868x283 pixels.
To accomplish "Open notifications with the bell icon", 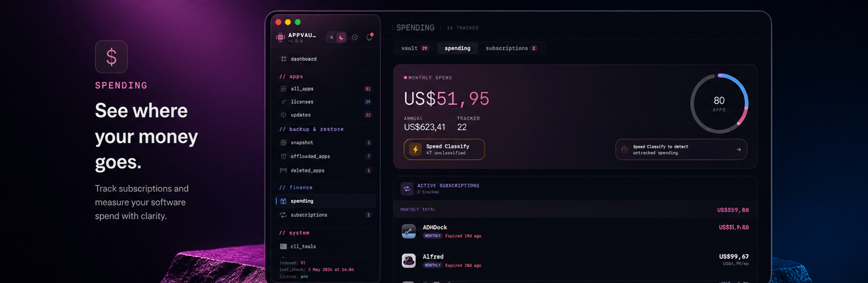I will tap(369, 37).
